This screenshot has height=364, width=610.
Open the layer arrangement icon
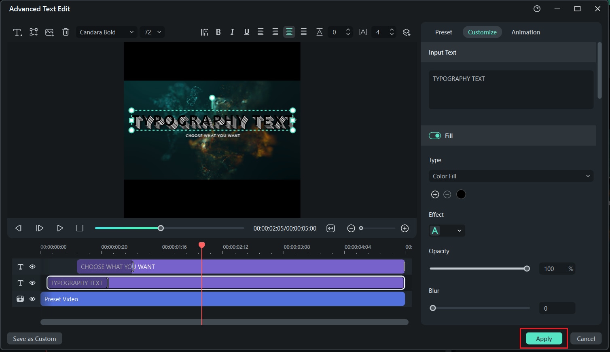click(407, 32)
